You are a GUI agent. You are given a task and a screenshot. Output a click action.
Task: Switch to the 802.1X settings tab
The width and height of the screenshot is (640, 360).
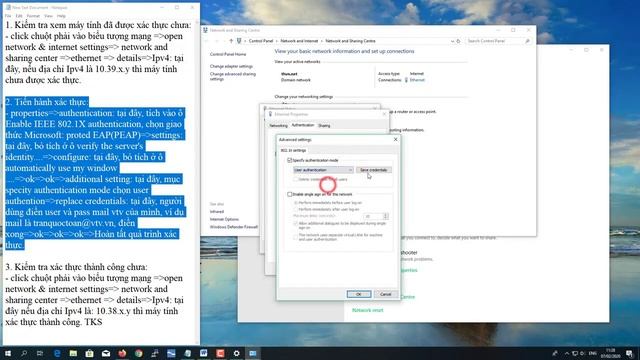(x=293, y=150)
